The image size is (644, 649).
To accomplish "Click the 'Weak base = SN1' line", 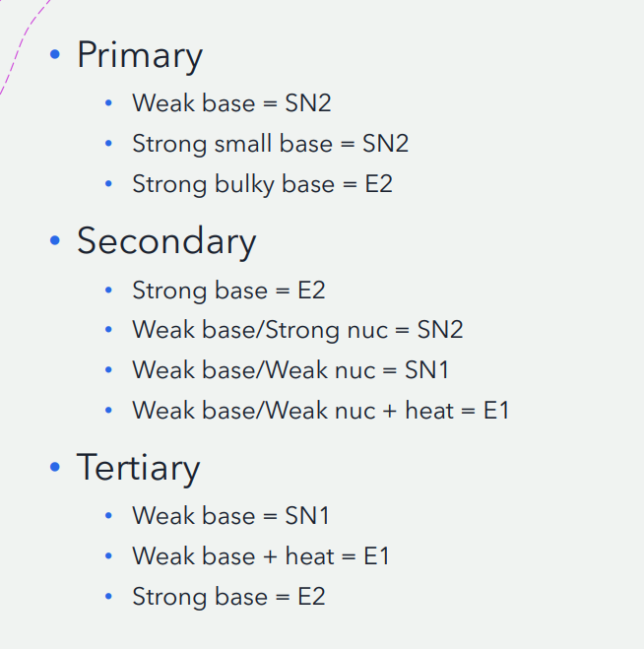I will (231, 515).
